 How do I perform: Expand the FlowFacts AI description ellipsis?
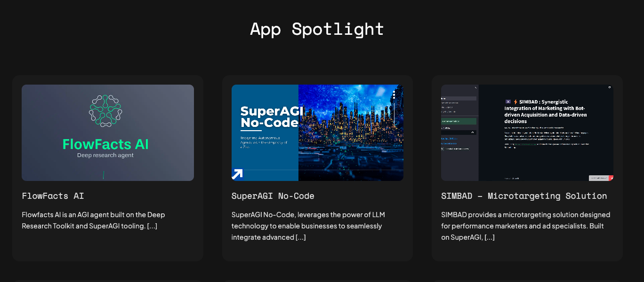click(152, 226)
